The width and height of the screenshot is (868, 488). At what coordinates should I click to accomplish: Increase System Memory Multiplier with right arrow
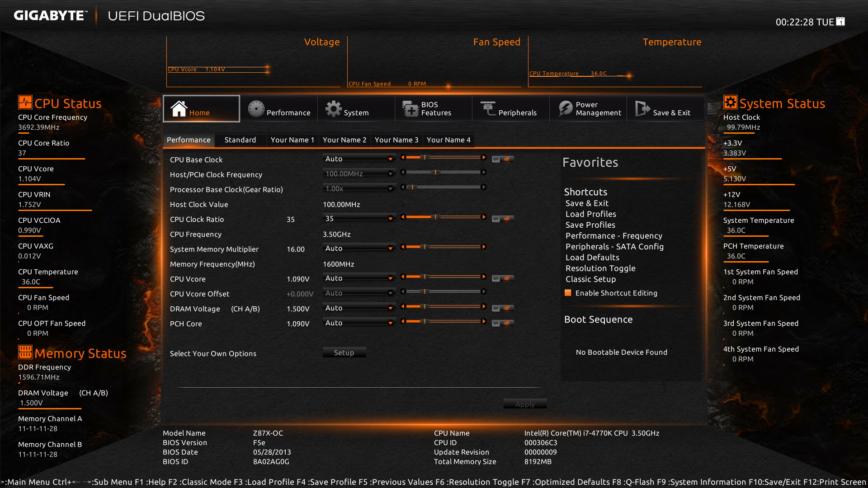click(484, 247)
